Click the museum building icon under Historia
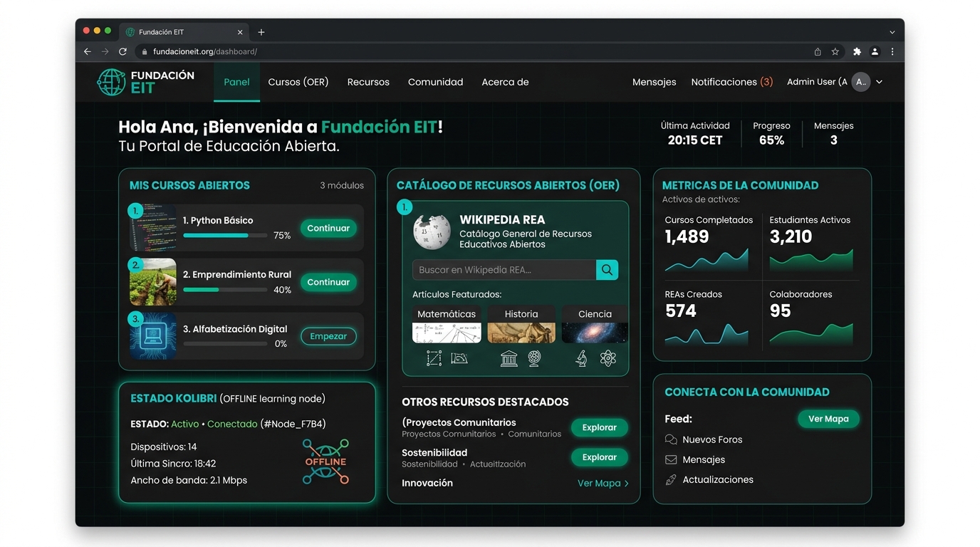The height and width of the screenshot is (547, 980). tap(509, 358)
